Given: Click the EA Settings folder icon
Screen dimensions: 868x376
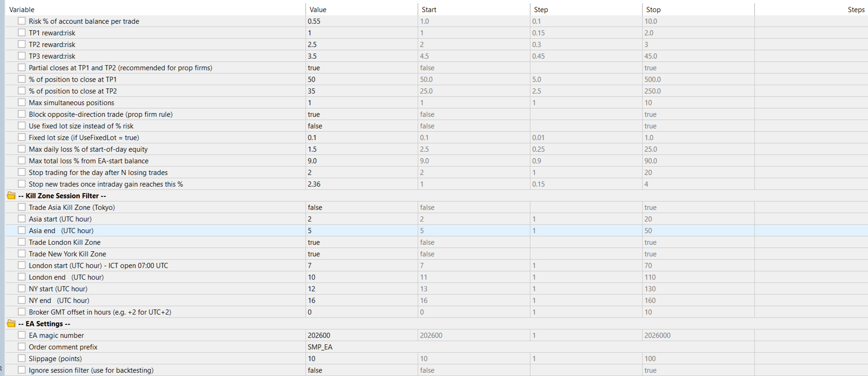Looking at the screenshot, I should [x=11, y=323].
